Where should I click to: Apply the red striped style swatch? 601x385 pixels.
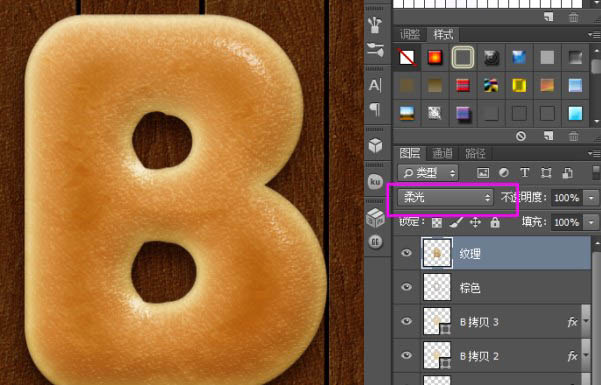pyautogui.click(x=463, y=85)
